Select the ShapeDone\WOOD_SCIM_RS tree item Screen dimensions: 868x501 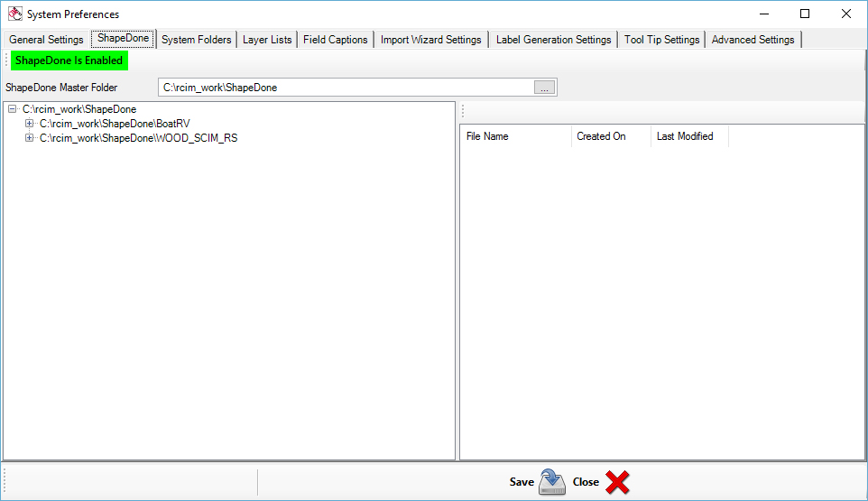(138, 138)
